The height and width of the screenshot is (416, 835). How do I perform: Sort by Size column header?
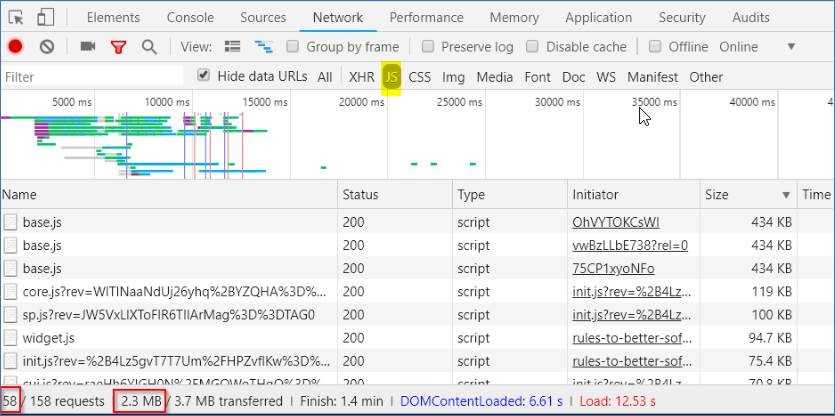tap(716, 195)
